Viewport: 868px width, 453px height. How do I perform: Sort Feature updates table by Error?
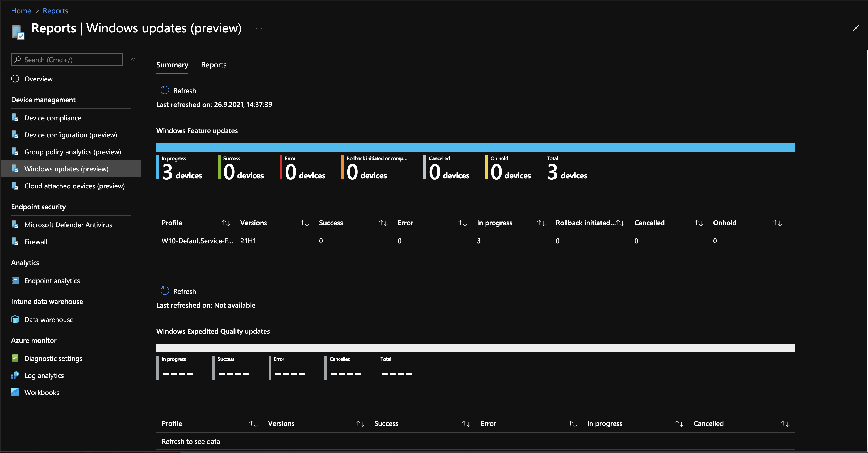463,223
